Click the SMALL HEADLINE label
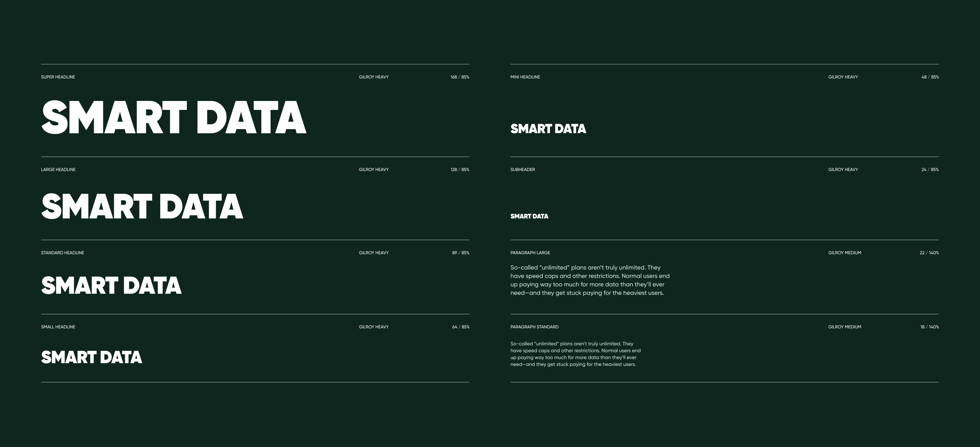Viewport: 980px width, 447px height. [58, 327]
